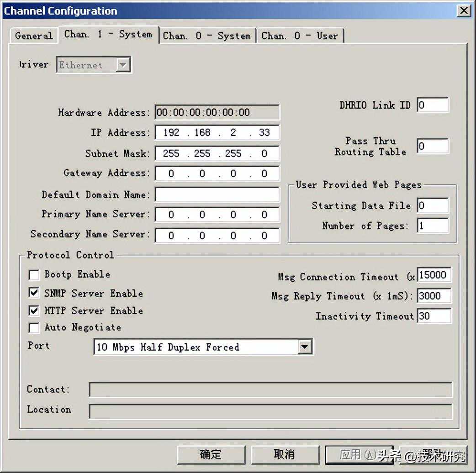Image resolution: width=476 pixels, height=473 pixels.
Task: Open the Chan. 0 - System tab
Action: (x=206, y=36)
